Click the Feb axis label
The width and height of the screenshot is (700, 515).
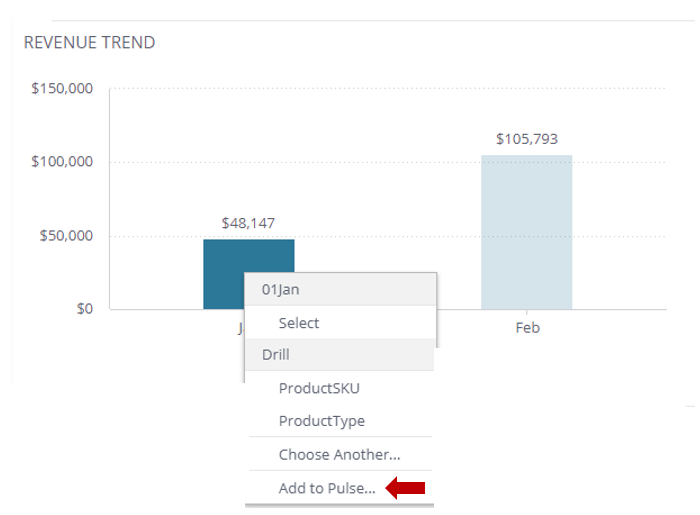point(527,328)
